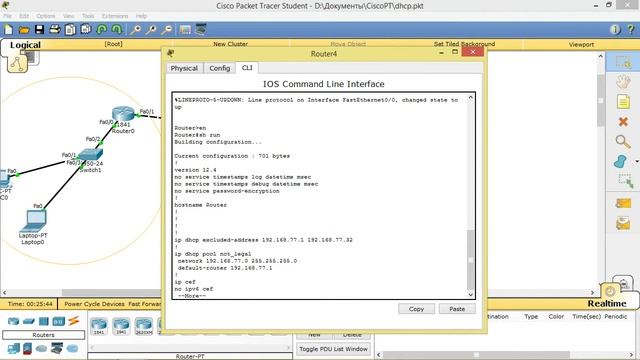This screenshot has height=360, width=640.
Task: Click New Cluster in the top bar
Action: pyautogui.click(x=230, y=44)
